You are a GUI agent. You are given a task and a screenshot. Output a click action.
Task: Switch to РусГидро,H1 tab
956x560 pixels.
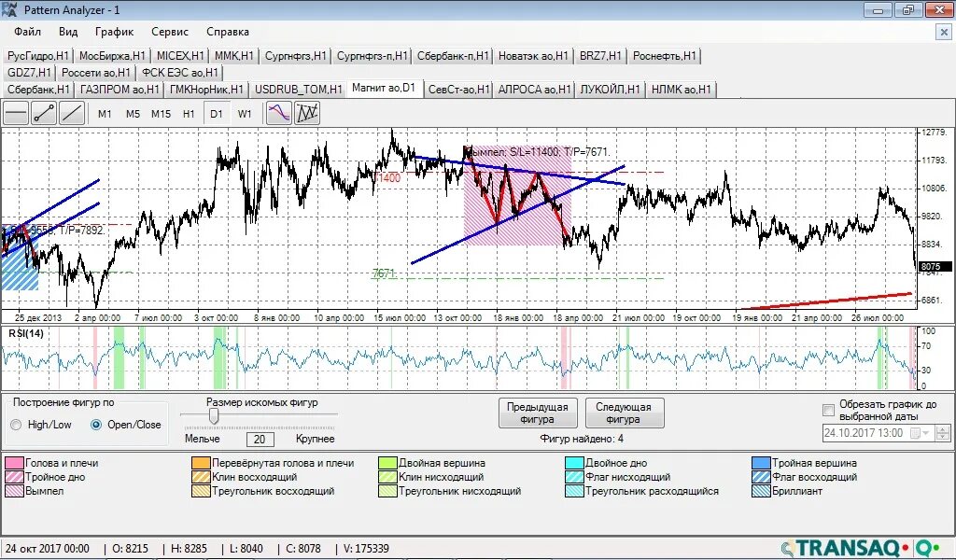37,56
